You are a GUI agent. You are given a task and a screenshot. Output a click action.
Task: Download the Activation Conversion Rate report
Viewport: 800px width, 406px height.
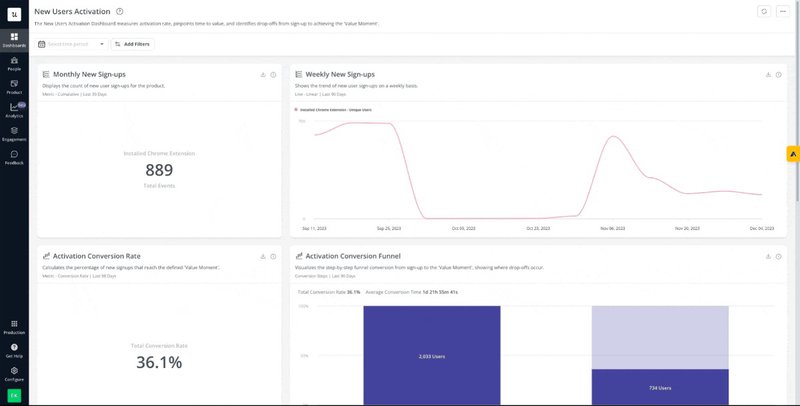point(262,256)
